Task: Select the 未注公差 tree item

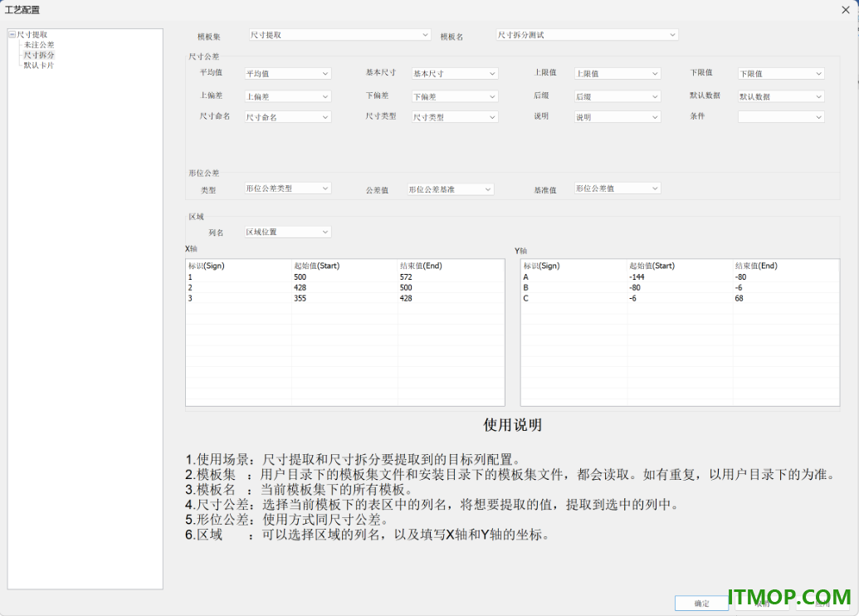Action: [x=39, y=45]
